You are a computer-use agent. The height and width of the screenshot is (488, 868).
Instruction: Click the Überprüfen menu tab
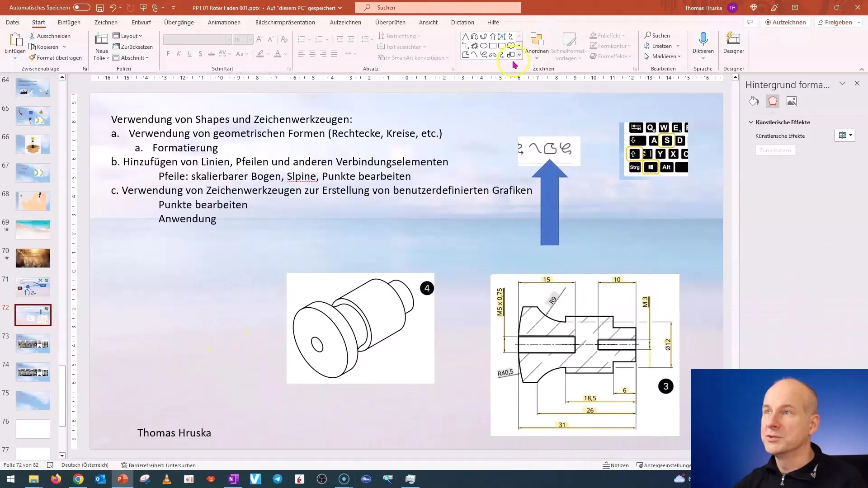coord(391,22)
